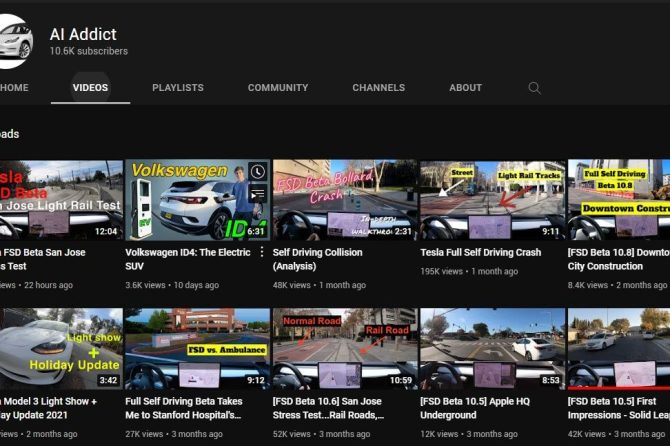
Task: Click the channel search magnifier icon
Action: [534, 88]
